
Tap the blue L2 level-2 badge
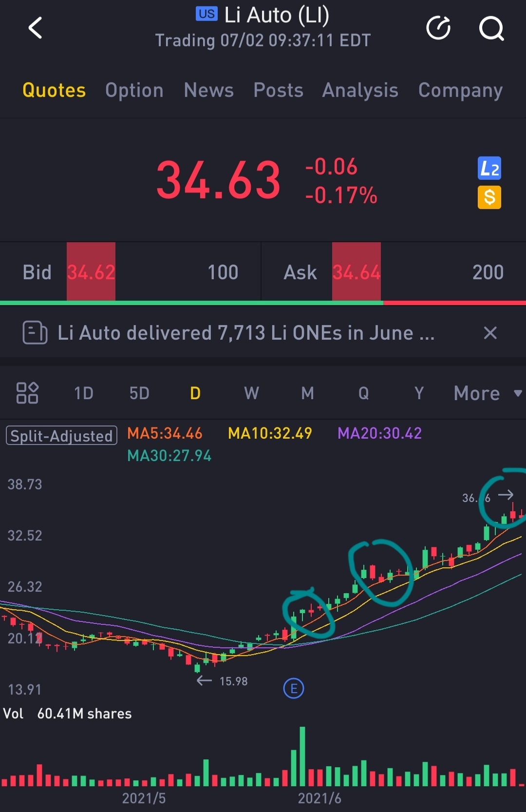coord(489,169)
